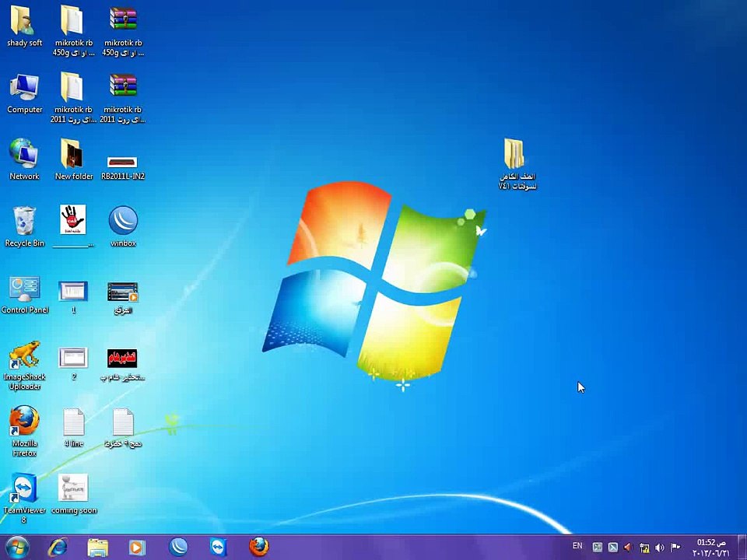Image resolution: width=747 pixels, height=560 pixels.
Task: Select the video file with play badge
Action: coord(122,292)
